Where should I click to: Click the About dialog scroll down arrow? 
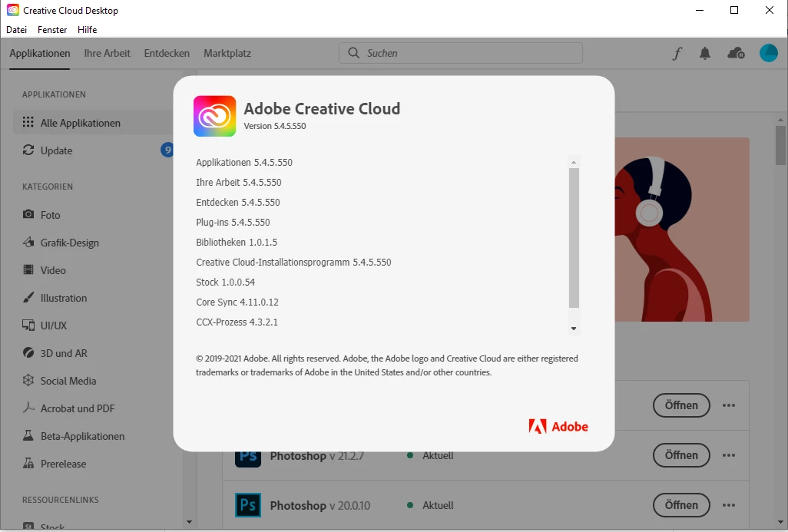(574, 329)
